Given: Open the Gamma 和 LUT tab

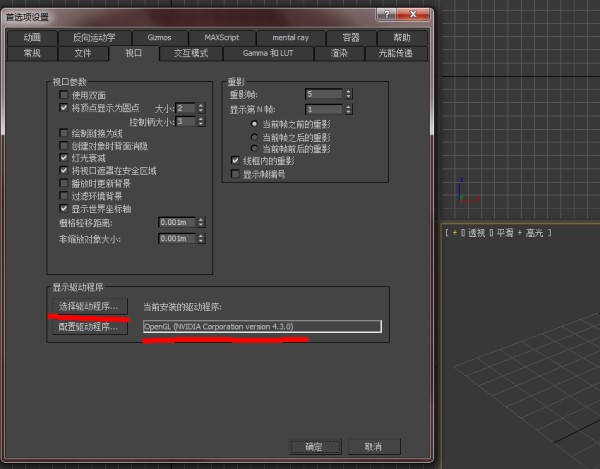Looking at the screenshot, I should [268, 53].
